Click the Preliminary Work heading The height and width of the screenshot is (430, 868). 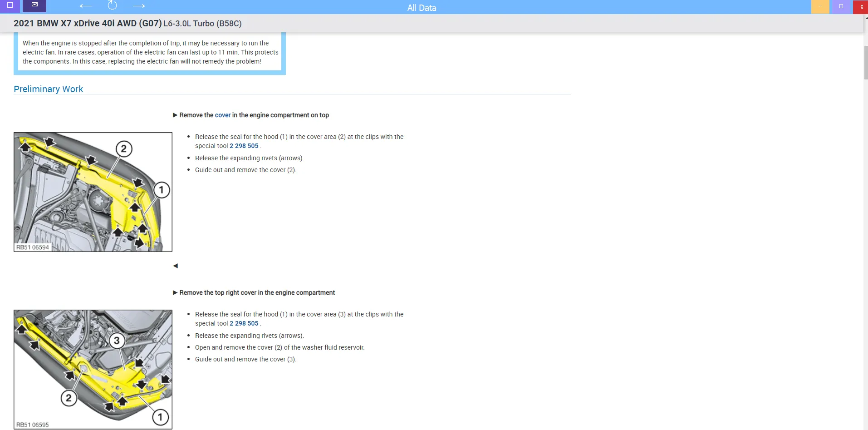tap(48, 89)
